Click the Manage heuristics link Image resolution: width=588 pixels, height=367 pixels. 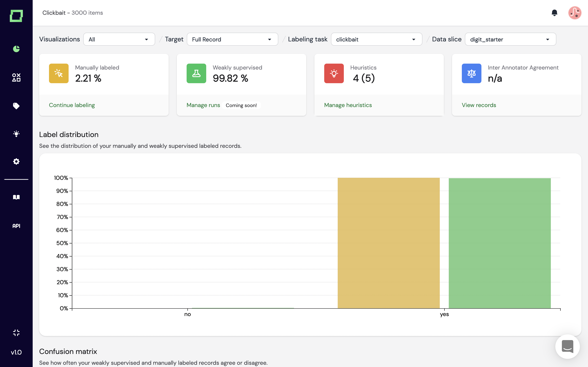[x=348, y=105]
